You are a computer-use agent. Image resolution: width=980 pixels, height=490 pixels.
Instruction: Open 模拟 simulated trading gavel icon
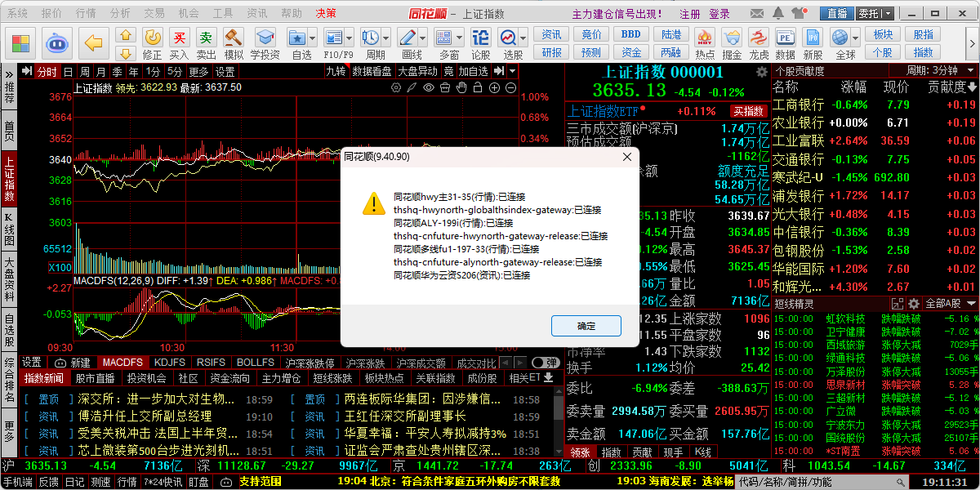234,38
